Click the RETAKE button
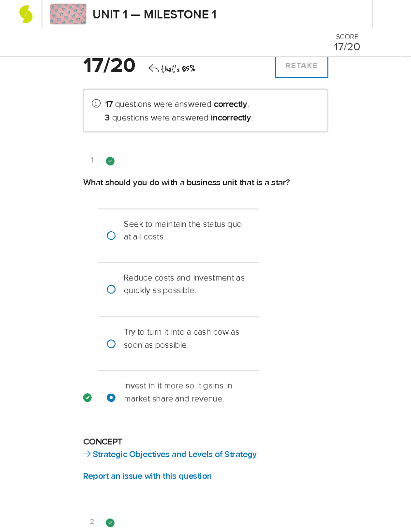 (x=301, y=66)
